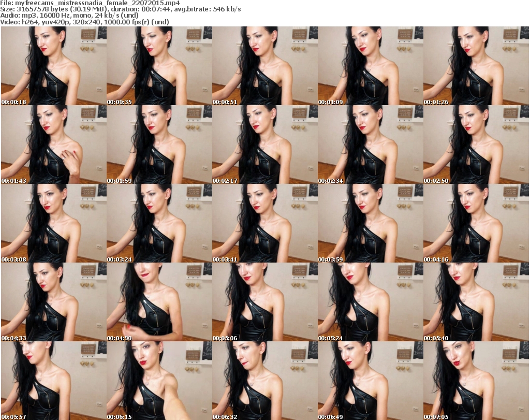Image resolution: width=530 pixels, height=420 pixels.
Task: Choose the thumbnail stamped 00:06:32
Action: (x=264, y=381)
